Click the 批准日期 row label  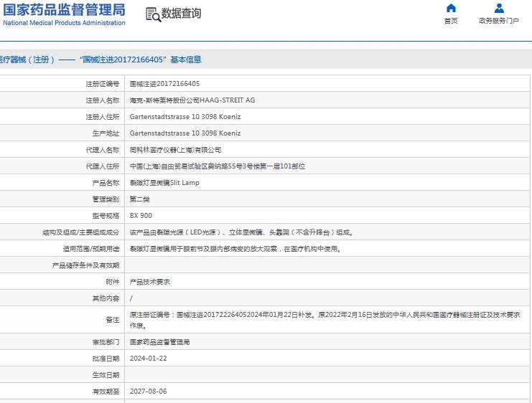click(106, 359)
